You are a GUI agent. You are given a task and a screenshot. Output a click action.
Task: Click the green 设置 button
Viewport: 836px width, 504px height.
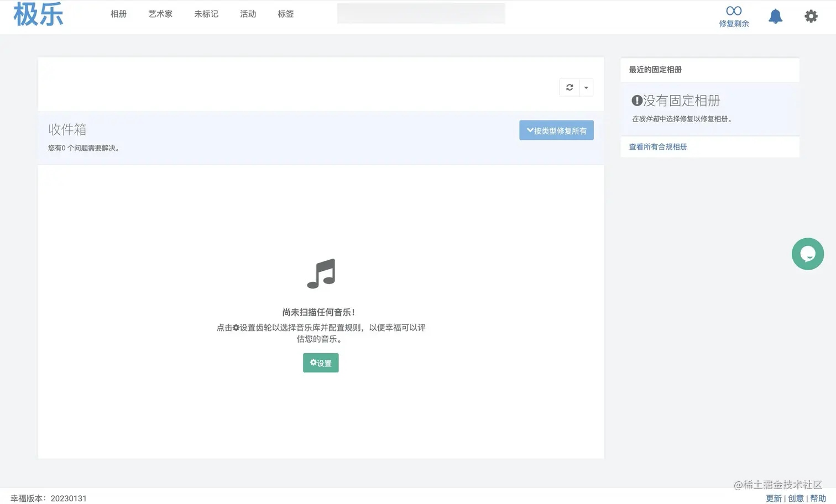(321, 363)
